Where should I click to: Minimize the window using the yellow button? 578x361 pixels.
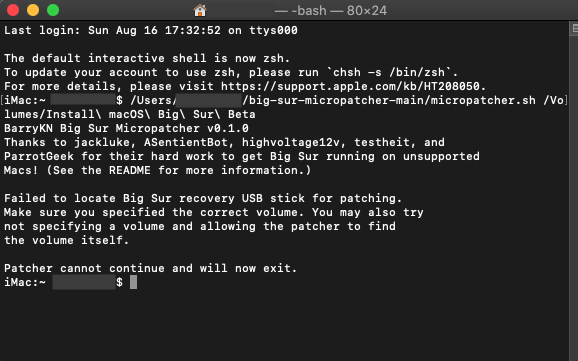click(33, 10)
